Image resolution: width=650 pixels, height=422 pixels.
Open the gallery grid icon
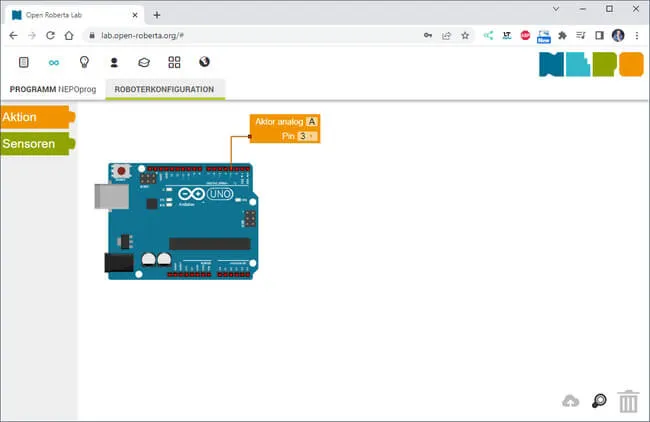pyautogui.click(x=174, y=62)
